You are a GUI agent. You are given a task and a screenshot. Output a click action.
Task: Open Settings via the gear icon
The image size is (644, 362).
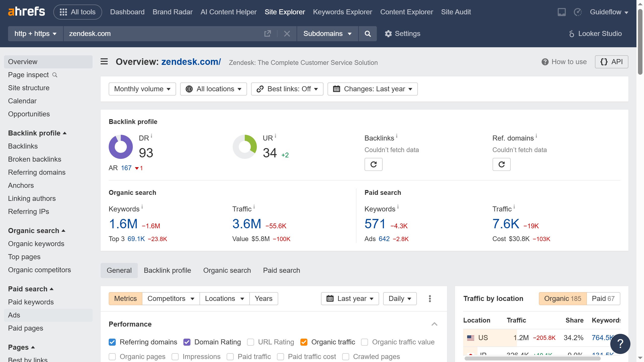(402, 33)
